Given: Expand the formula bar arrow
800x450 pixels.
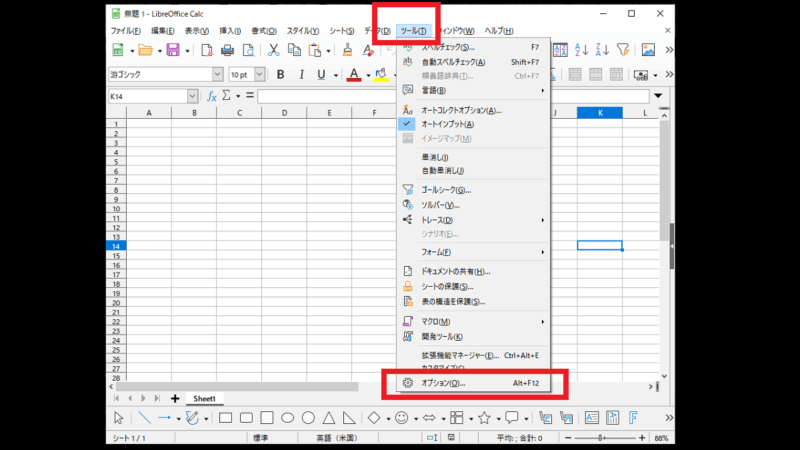Looking at the screenshot, I should point(658,96).
